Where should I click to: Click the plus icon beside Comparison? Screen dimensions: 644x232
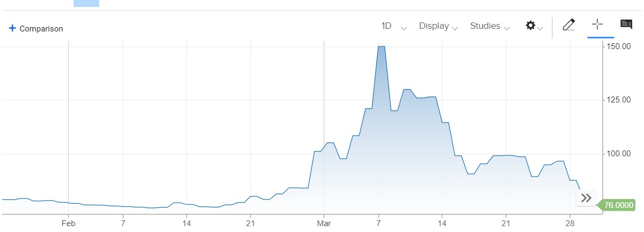(13, 29)
